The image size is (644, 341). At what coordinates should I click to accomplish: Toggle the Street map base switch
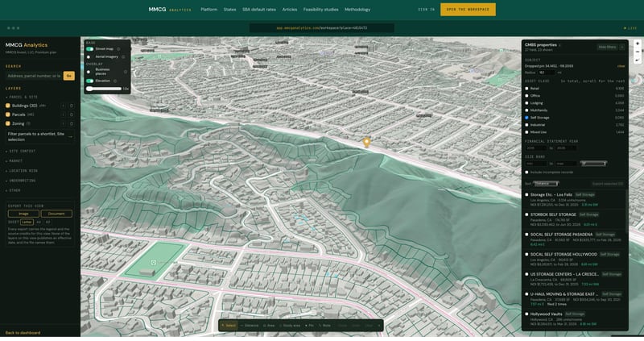point(89,49)
